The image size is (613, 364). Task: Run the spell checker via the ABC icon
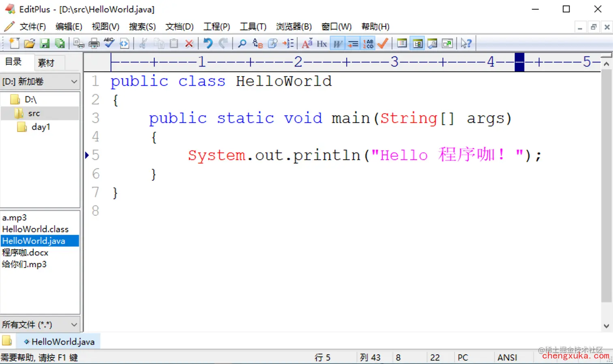pyautogui.click(x=109, y=43)
